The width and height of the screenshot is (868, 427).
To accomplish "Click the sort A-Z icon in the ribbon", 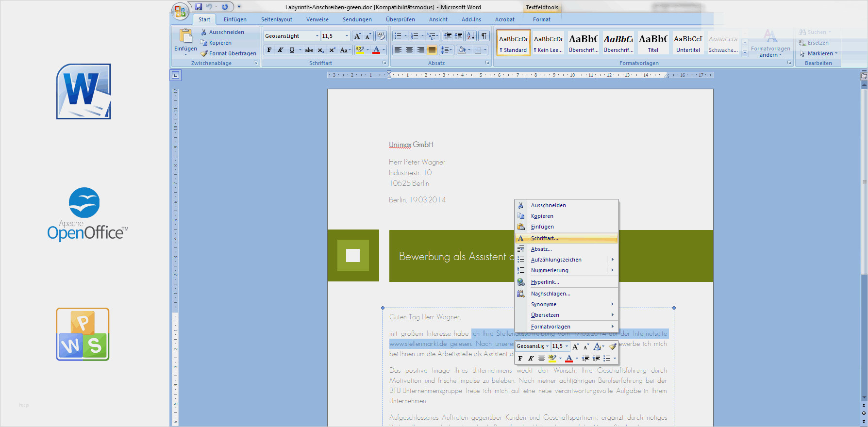I will click(470, 36).
